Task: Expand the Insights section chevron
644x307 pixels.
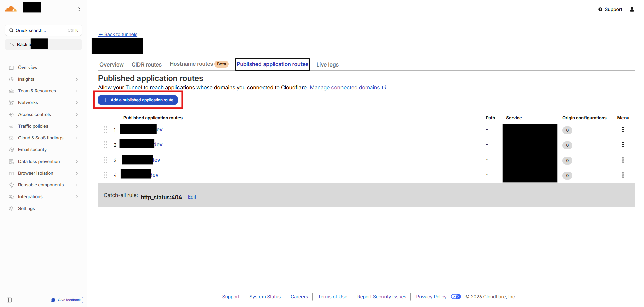Action: tap(77, 79)
